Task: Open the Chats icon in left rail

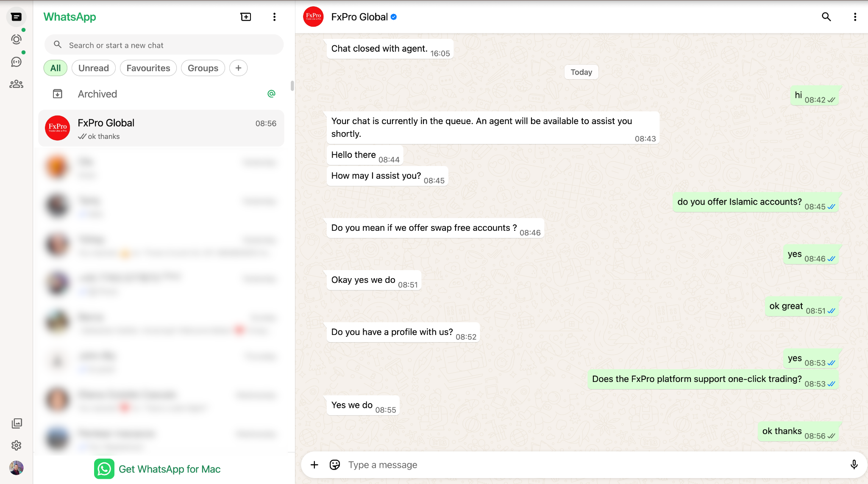Action: pyautogui.click(x=16, y=17)
